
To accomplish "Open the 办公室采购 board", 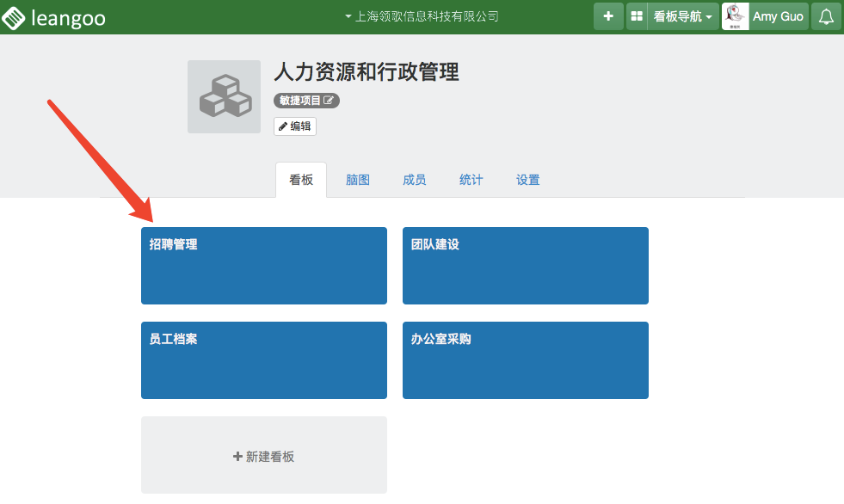I will pyautogui.click(x=525, y=360).
